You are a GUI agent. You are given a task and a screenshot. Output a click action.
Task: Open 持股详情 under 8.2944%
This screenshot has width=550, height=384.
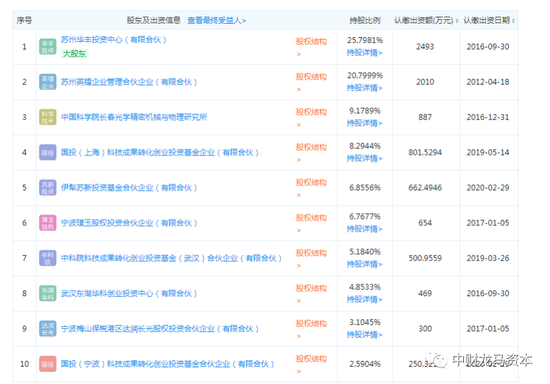(364, 159)
